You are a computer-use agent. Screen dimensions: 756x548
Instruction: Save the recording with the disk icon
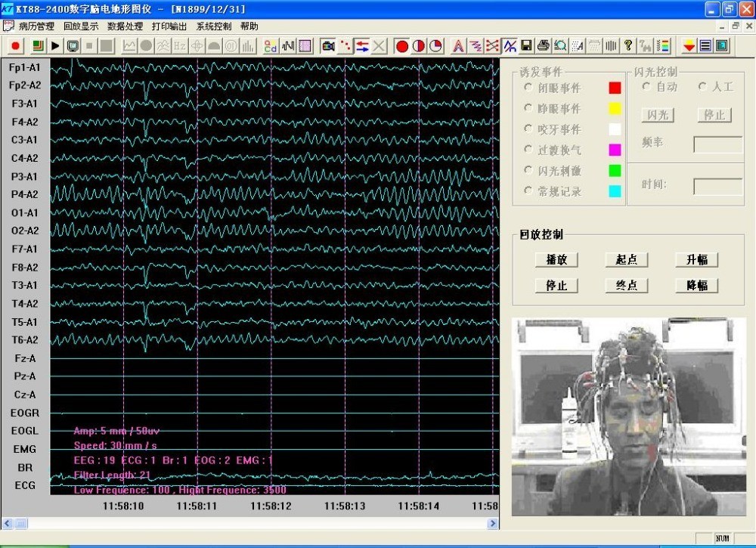coord(525,45)
